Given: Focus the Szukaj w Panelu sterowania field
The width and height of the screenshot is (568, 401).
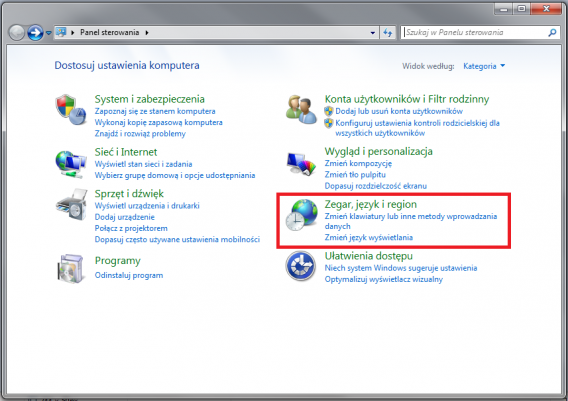Looking at the screenshot, I should [x=474, y=33].
